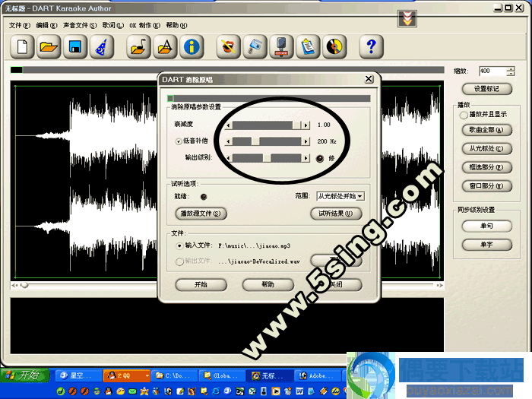Click the 帮助 button in the dialog

pyautogui.click(x=268, y=285)
